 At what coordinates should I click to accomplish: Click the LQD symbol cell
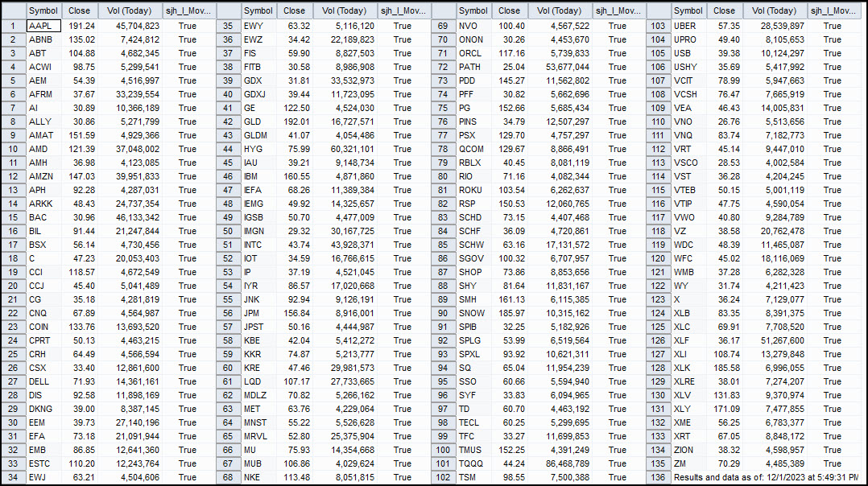(x=258, y=381)
